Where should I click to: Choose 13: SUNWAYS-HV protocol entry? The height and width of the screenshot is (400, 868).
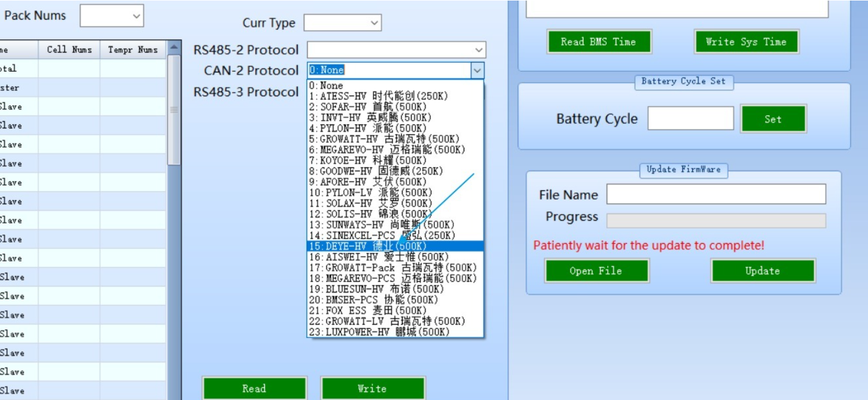coord(395,225)
